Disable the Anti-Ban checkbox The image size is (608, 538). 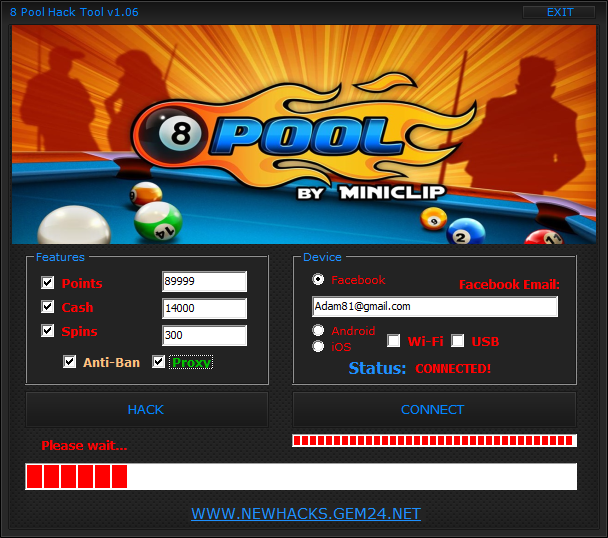click(x=69, y=362)
